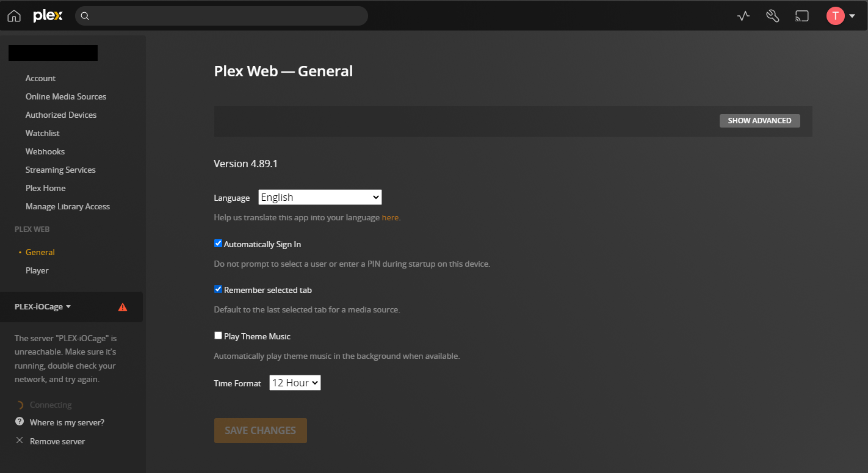Click the Save Changes button
868x473 pixels.
tap(261, 430)
